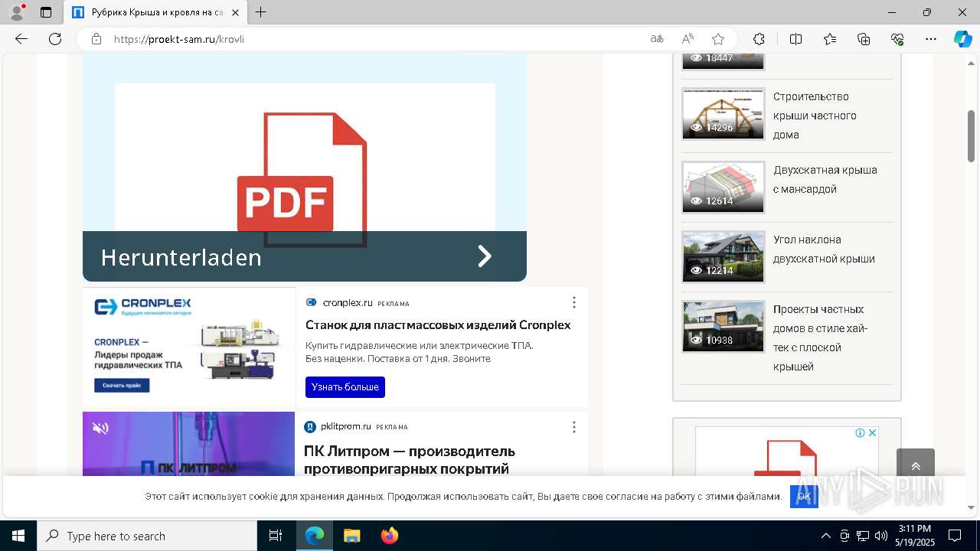980x551 pixels.
Task: Show hidden system tray icons
Action: pos(825,536)
